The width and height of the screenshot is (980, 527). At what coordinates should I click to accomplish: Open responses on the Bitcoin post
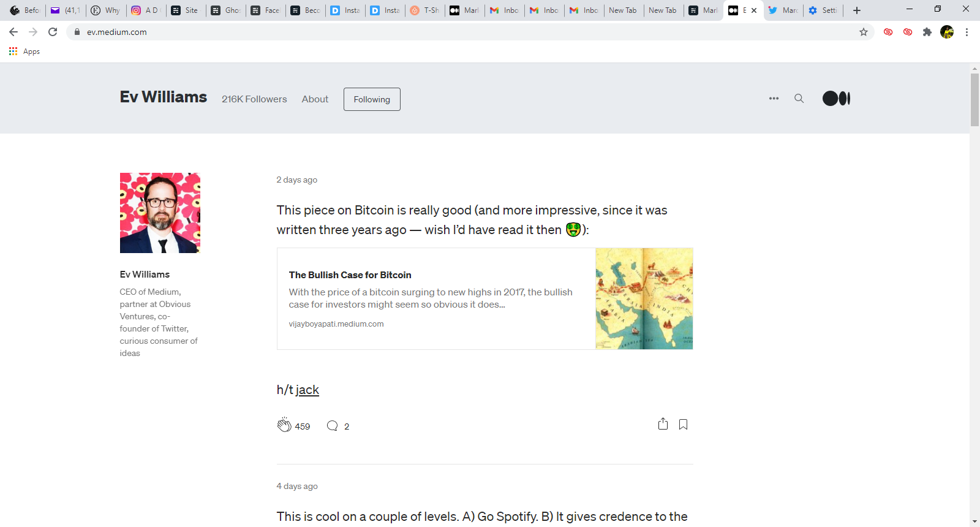332,426
